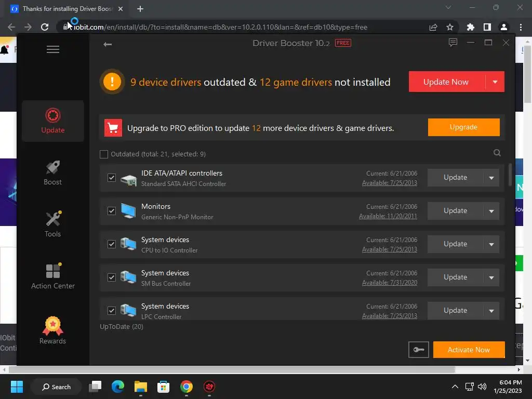Viewport: 532px width, 399px height.
Task: Open File Explorer from taskbar
Action: pos(140,387)
